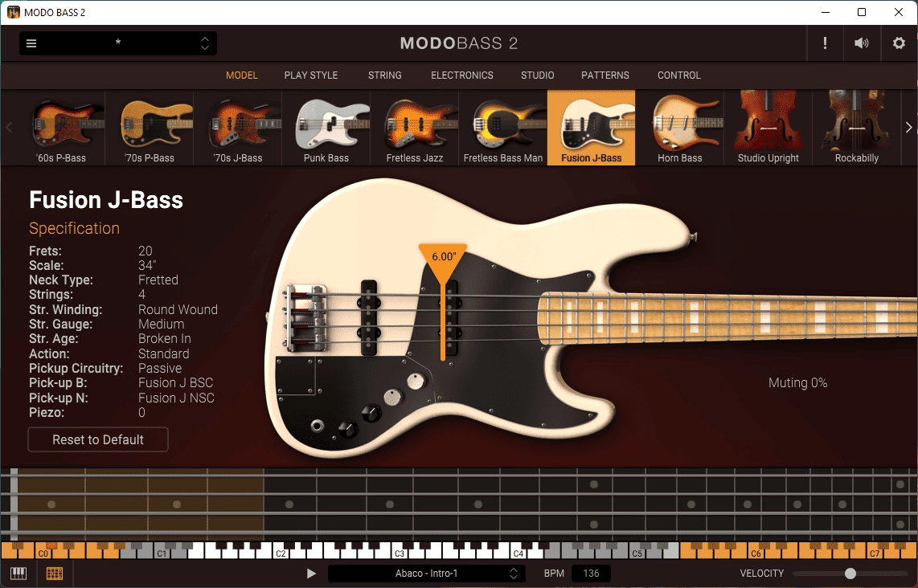This screenshot has width=918, height=588.
Task: Click the bridge pickup on the bass
Action: click(369, 317)
